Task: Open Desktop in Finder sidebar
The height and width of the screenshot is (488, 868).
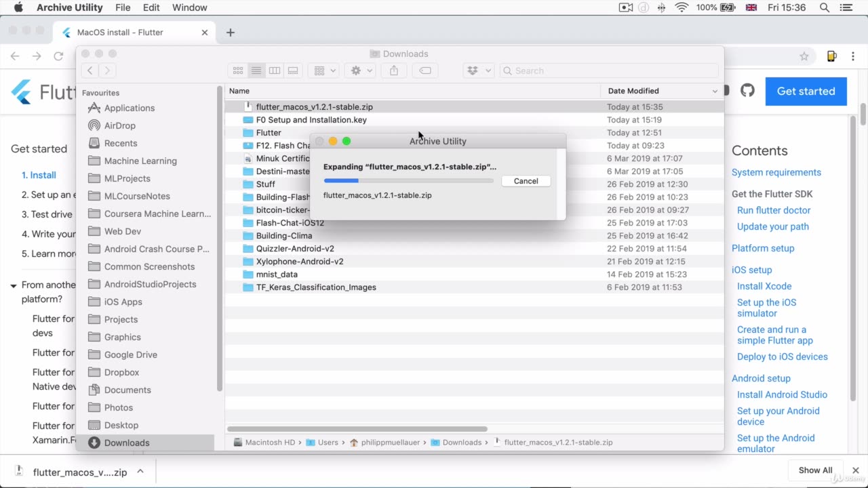Action: tap(121, 425)
